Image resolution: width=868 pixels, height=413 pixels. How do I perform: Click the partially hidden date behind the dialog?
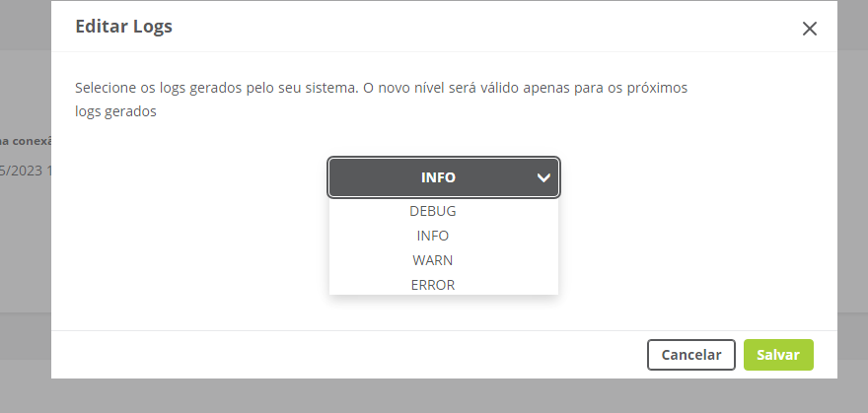click(x=25, y=170)
